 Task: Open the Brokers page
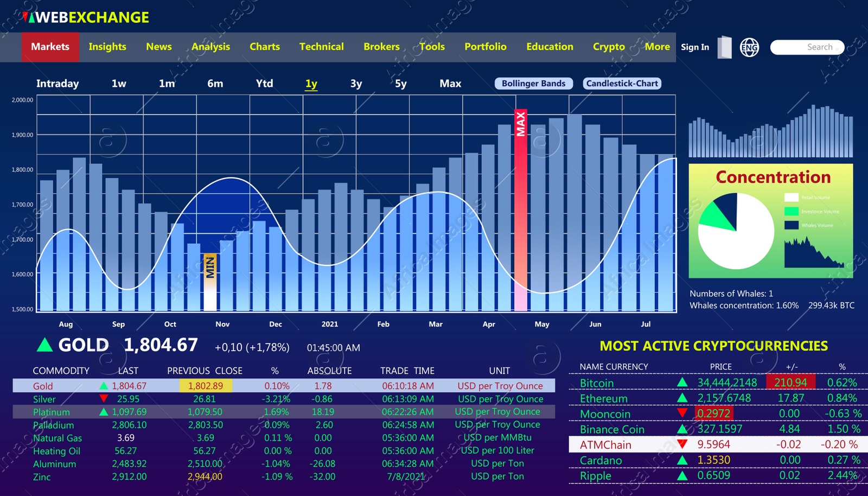click(381, 47)
